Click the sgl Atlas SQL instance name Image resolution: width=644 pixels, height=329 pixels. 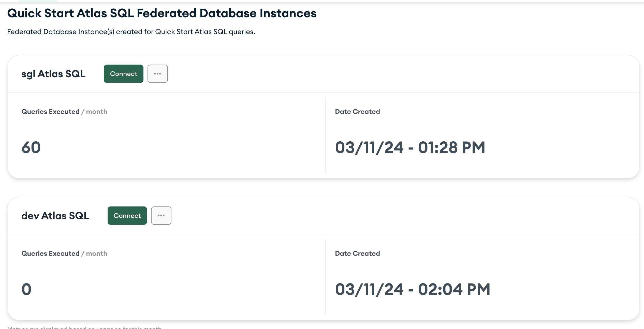coord(53,74)
